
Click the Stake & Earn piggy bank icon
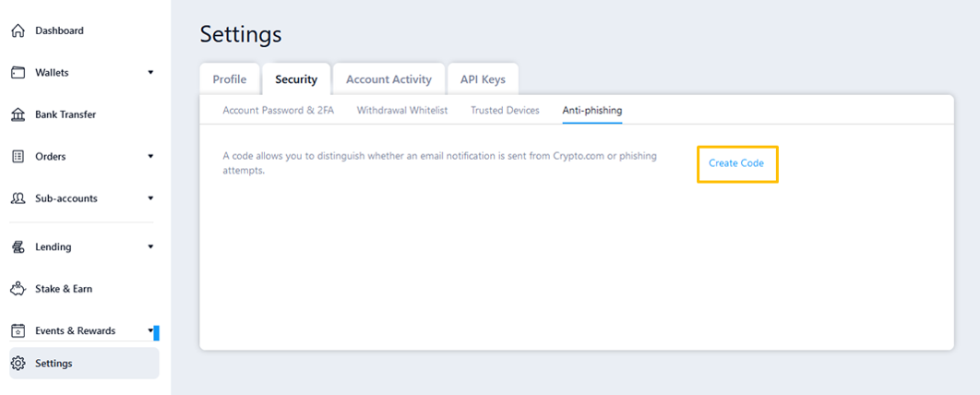pos(18,289)
